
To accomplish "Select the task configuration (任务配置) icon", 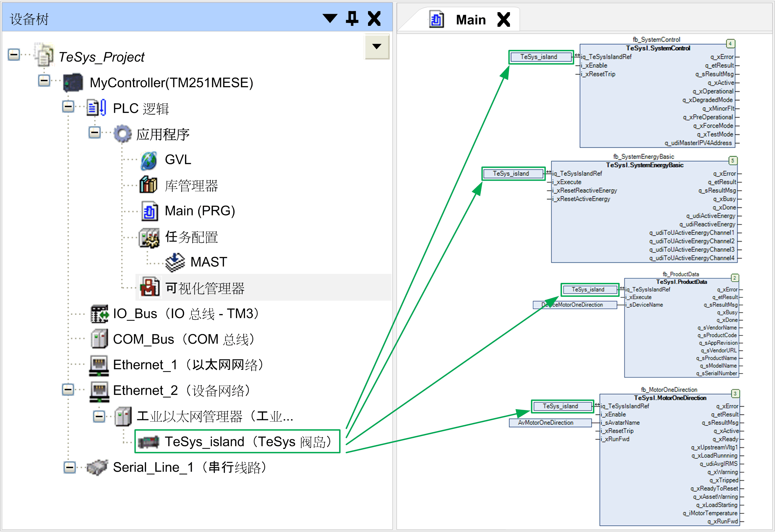I will (x=149, y=238).
